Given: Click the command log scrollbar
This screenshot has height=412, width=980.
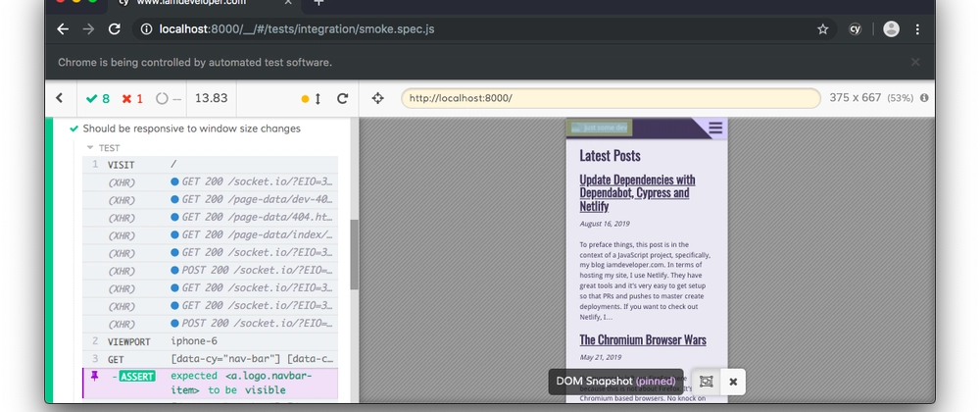Looking at the screenshot, I should click(354, 255).
